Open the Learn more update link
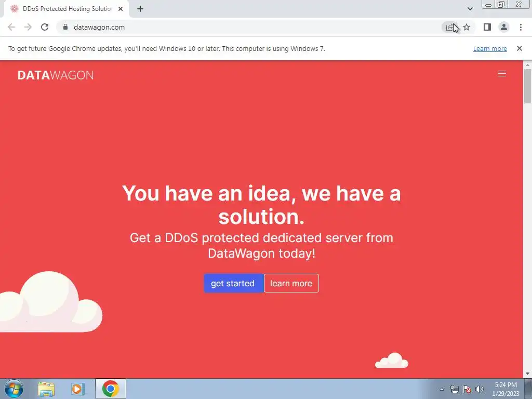Screen dimensions: 532x399 [x=490, y=48]
